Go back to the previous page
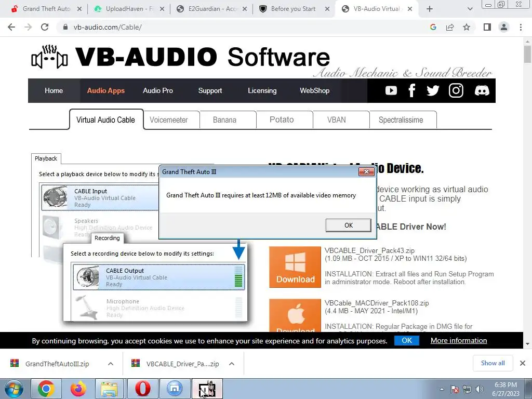Image resolution: width=532 pixels, height=399 pixels. (x=11, y=27)
